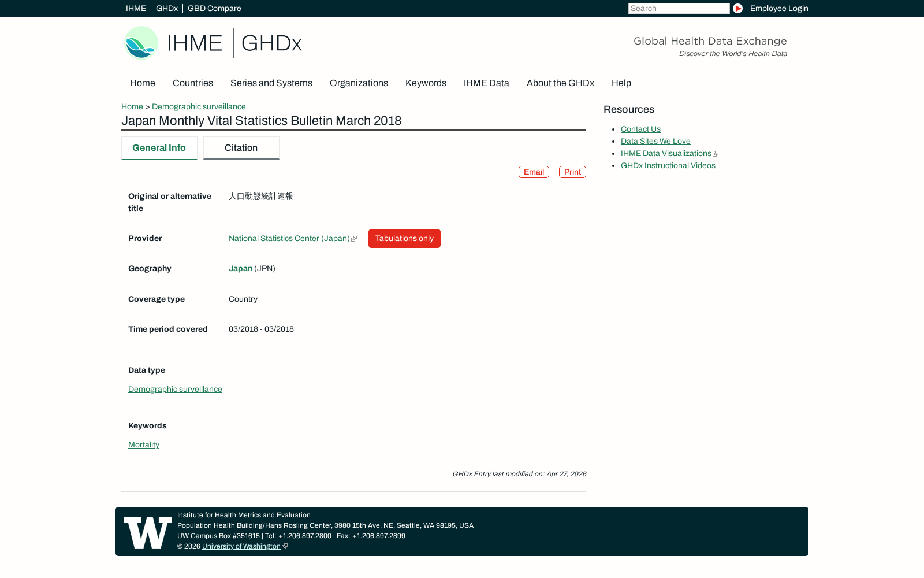Open the Mortality keyword link
Image resolution: width=924 pixels, height=578 pixels.
pyautogui.click(x=144, y=445)
